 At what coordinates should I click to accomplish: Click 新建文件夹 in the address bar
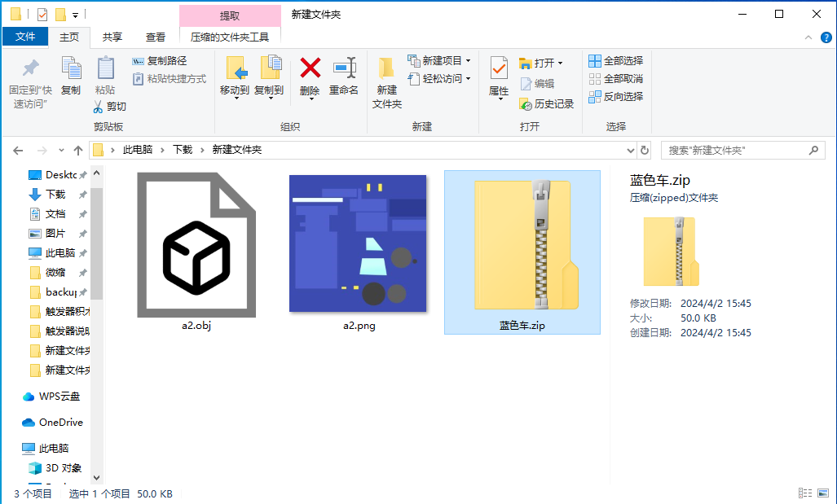coord(237,150)
